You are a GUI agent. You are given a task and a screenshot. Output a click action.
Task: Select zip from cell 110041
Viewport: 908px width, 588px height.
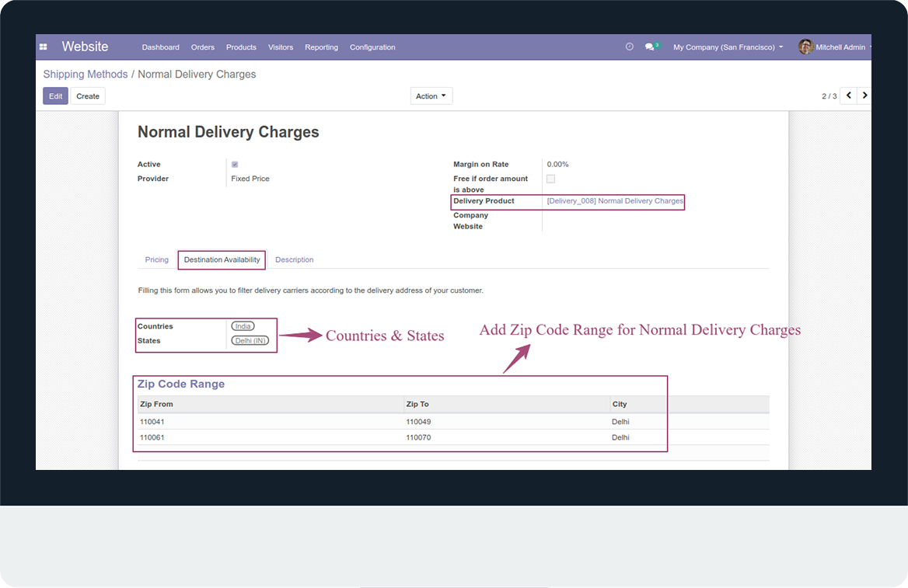152,422
